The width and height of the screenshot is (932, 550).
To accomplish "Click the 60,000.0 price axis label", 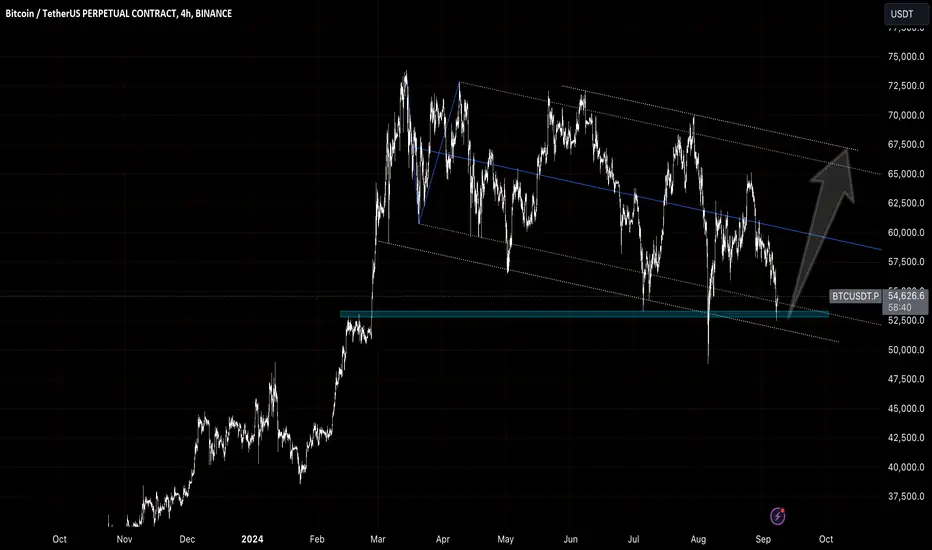I will (906, 232).
